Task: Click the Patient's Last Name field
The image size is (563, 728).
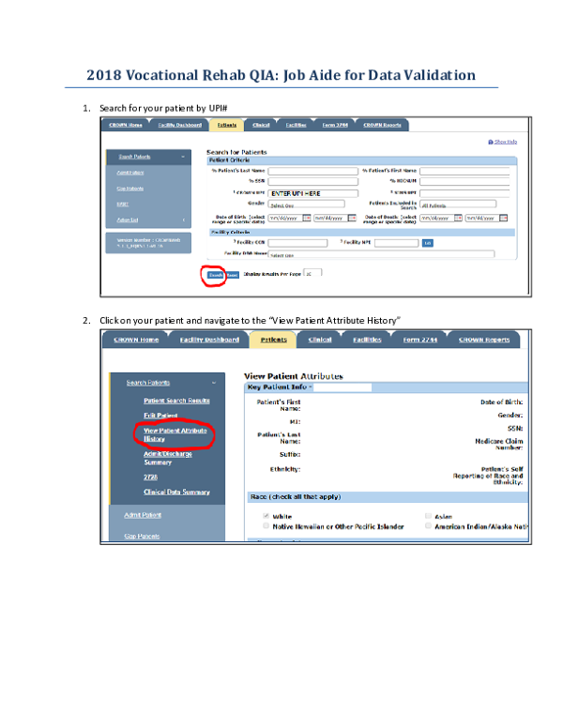Action: pos(313,171)
